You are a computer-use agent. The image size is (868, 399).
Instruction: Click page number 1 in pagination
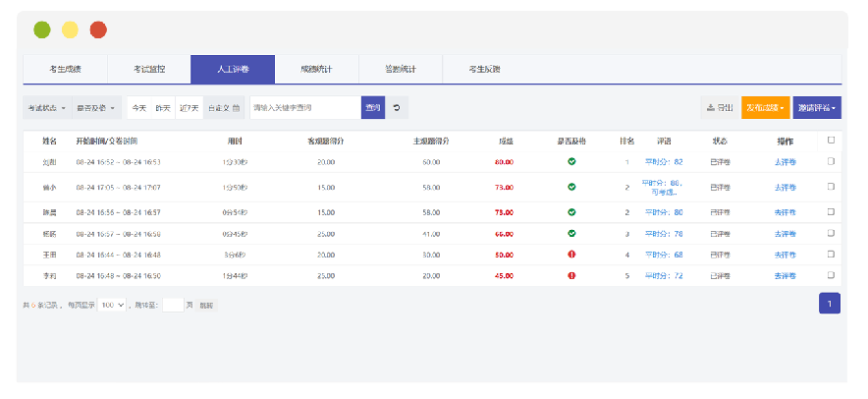[x=829, y=304]
